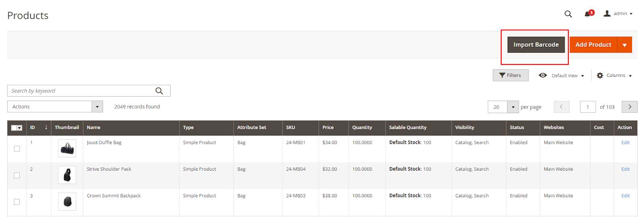Sort by the Name column header
This screenshot has height=217, width=644.
94,128
